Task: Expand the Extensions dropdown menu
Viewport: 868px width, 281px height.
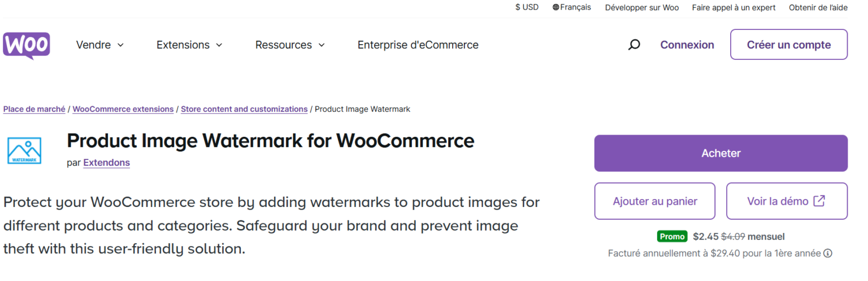Action: click(189, 45)
